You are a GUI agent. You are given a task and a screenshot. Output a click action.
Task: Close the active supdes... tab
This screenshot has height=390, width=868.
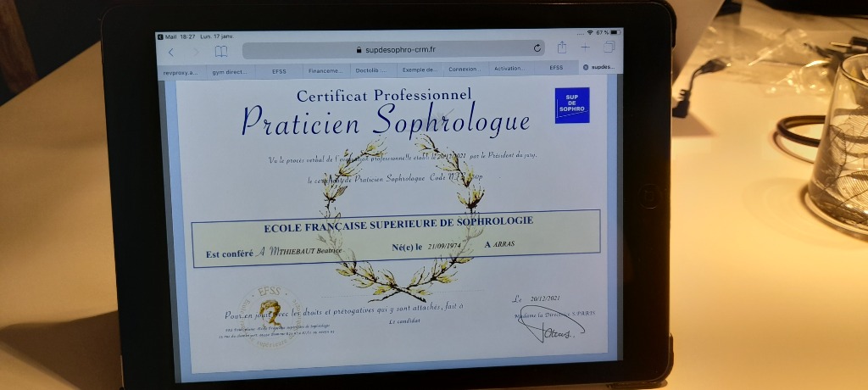tap(586, 67)
